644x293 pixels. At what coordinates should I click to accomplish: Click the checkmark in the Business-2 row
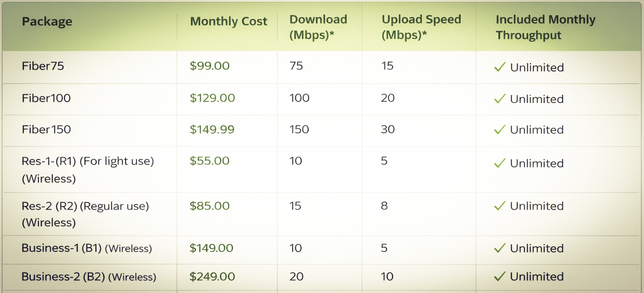pos(499,277)
